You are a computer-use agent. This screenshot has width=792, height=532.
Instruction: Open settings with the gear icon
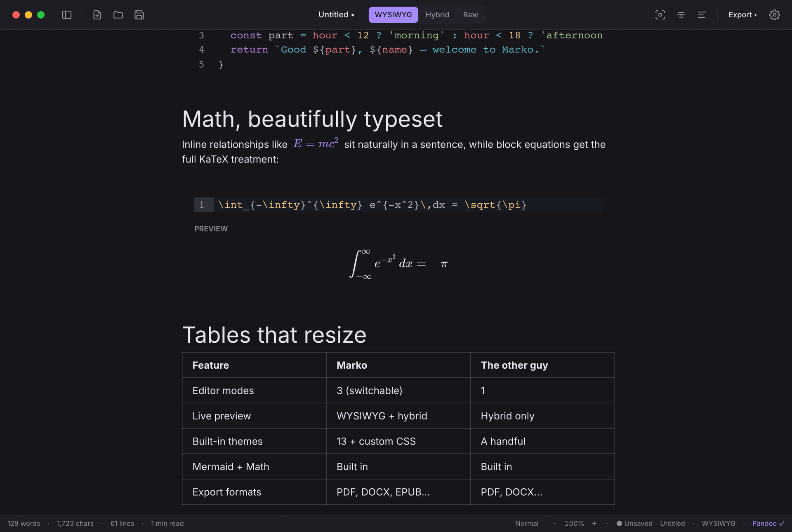(774, 15)
